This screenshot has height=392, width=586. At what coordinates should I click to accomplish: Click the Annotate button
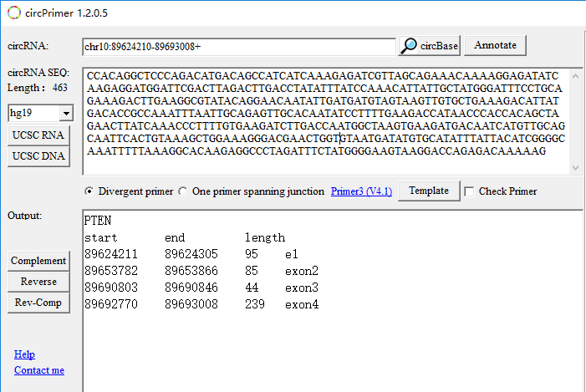pyautogui.click(x=496, y=45)
